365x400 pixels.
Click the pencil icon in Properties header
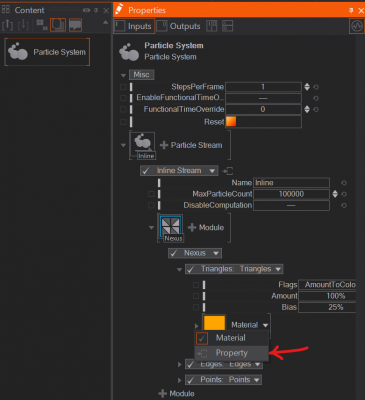(119, 9)
